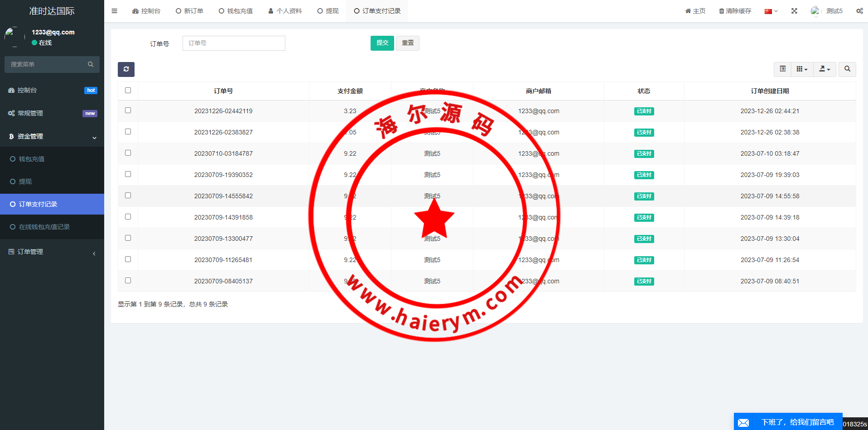Tick the select-all checkbox in table header

[x=128, y=91]
